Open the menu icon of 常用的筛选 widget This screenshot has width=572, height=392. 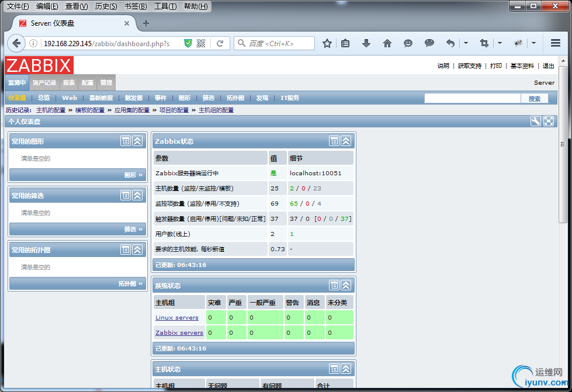pos(126,196)
